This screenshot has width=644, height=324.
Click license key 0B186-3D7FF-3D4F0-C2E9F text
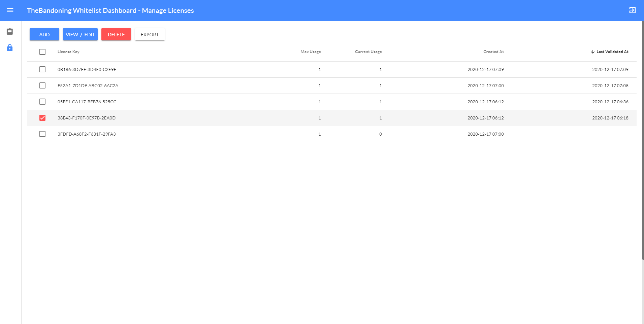[87, 70]
